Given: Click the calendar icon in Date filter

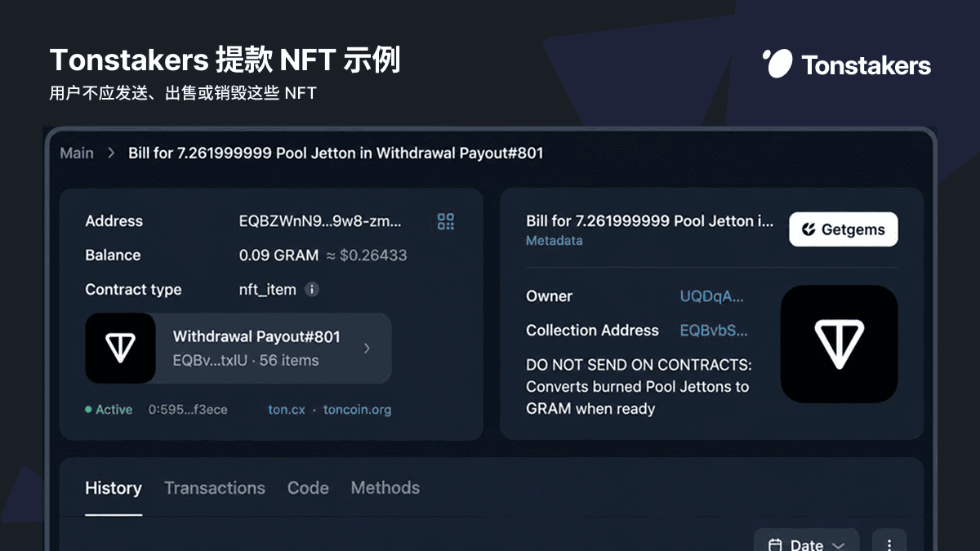Looking at the screenshot, I should [x=775, y=544].
